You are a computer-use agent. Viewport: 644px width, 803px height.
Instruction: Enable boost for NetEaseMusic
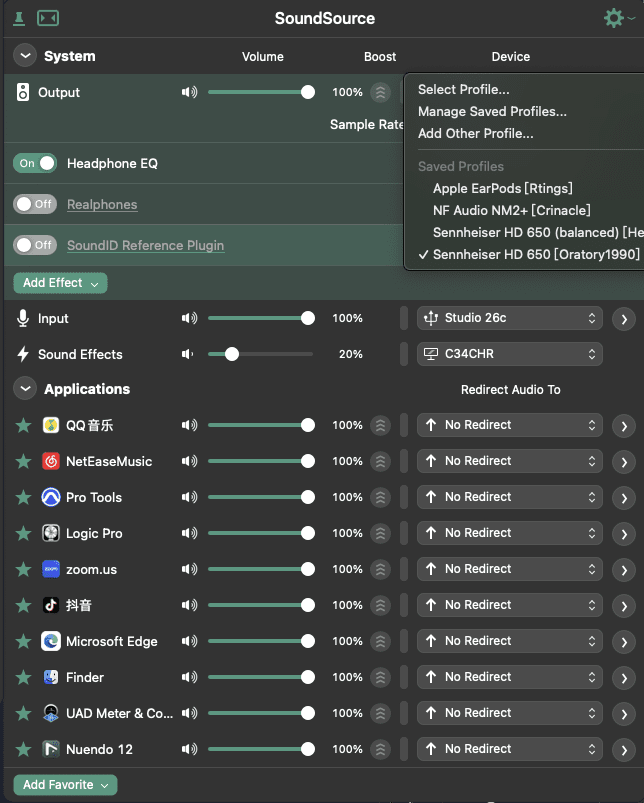point(380,461)
